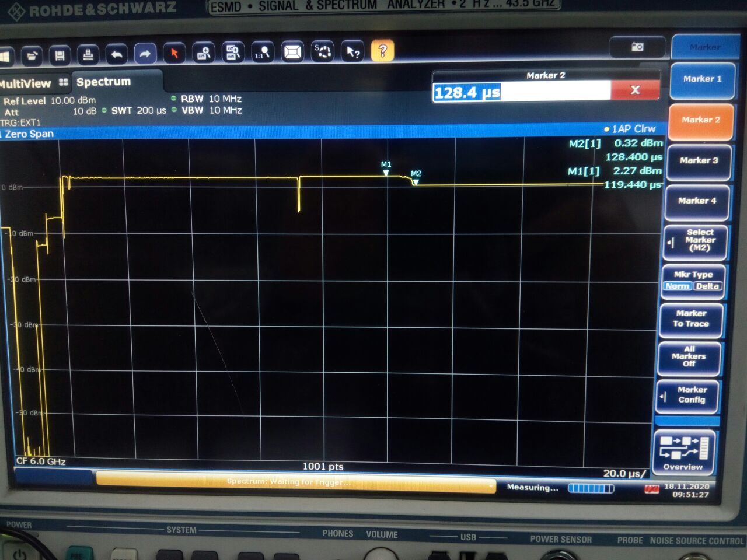Image resolution: width=747 pixels, height=560 pixels.
Task: Click the Marker menu header softkey
Action: tap(704, 47)
